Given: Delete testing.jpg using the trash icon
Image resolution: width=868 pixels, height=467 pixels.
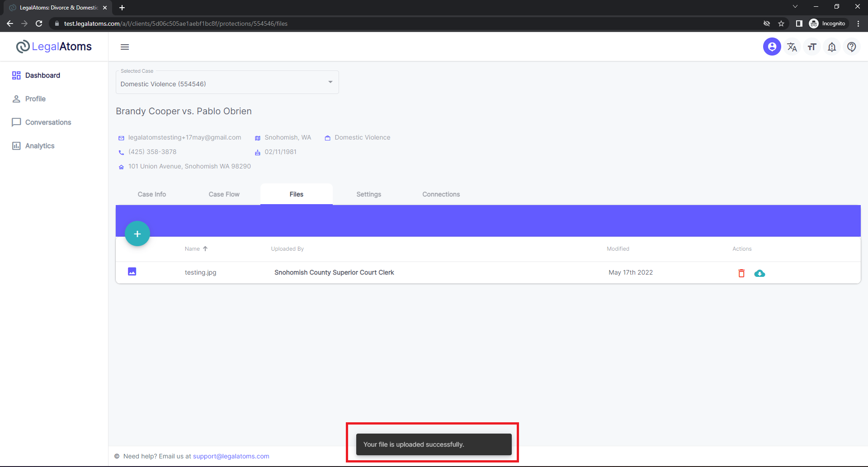Looking at the screenshot, I should pos(741,273).
